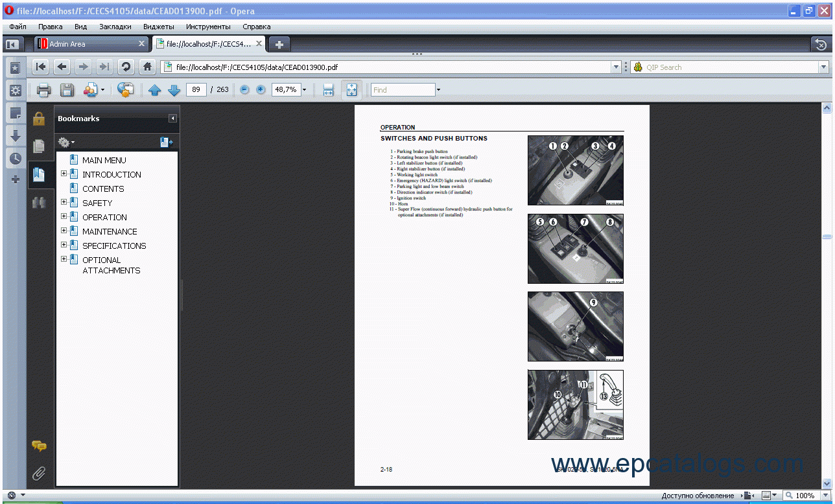The image size is (835, 504).
Task: Open the Opera history clock panel
Action: click(x=16, y=159)
